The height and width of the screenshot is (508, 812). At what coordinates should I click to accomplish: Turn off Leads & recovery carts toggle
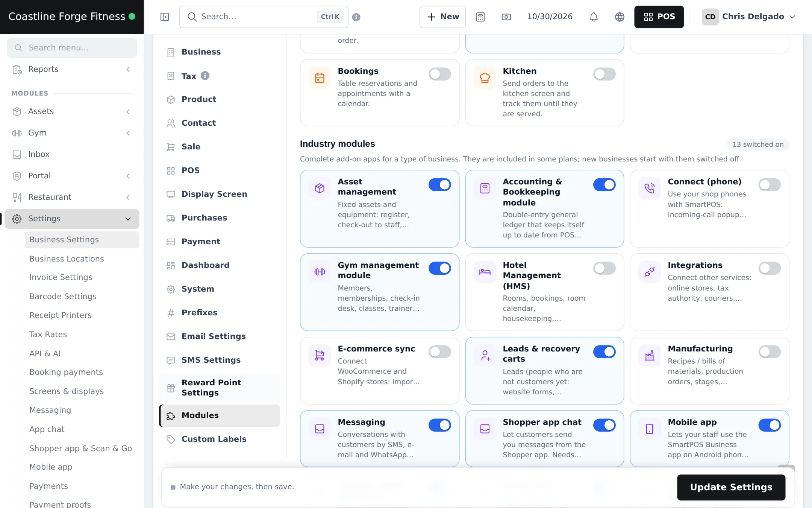tap(604, 352)
